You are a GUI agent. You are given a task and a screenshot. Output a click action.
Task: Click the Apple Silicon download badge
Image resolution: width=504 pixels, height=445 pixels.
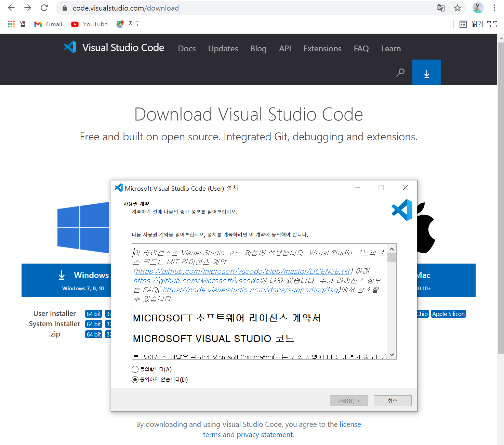click(448, 314)
